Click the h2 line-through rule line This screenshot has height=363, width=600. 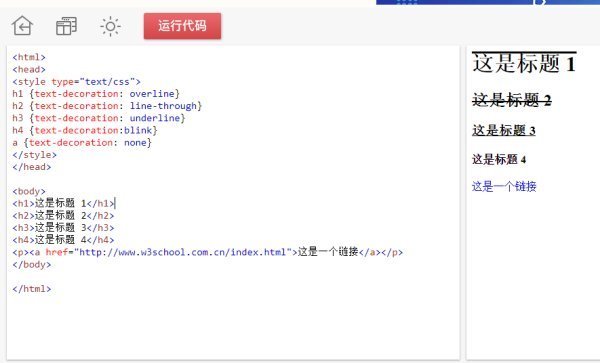[x=107, y=106]
